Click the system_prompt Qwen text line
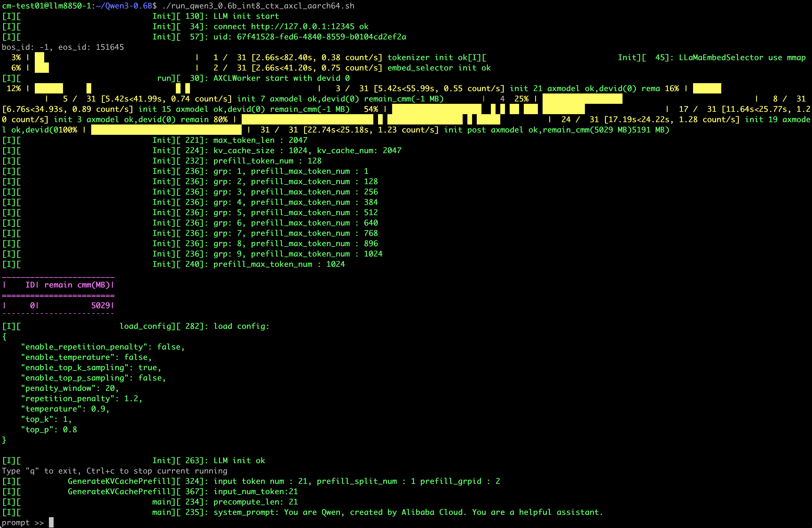 (x=408, y=512)
